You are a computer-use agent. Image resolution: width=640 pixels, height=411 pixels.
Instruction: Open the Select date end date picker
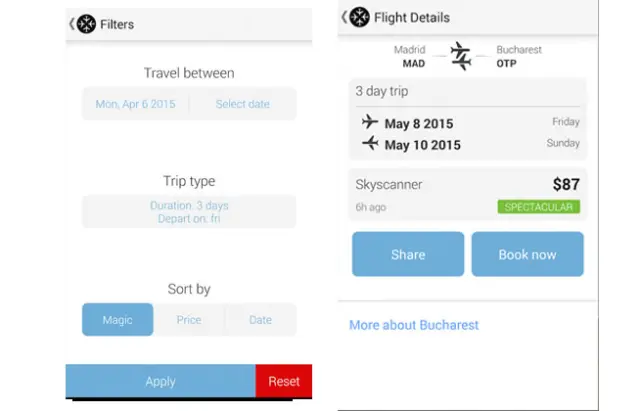click(x=243, y=104)
